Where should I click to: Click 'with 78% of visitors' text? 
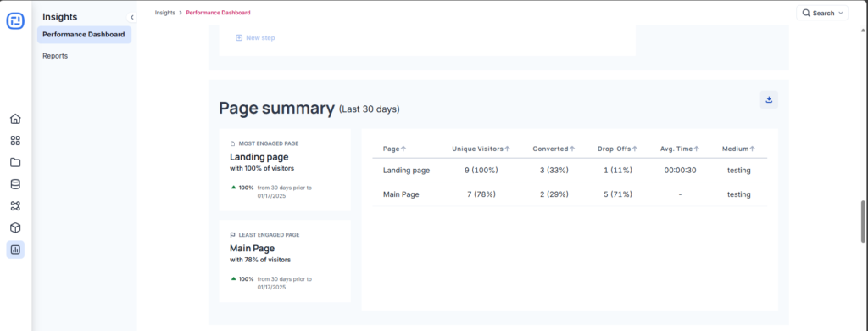[260, 260]
